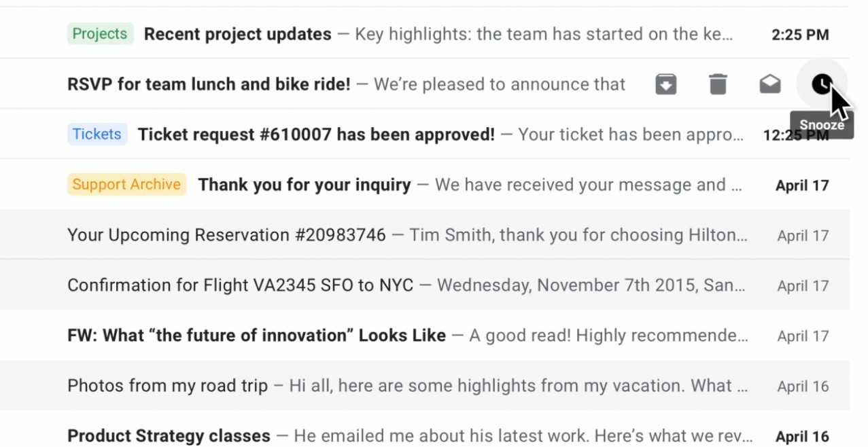The image size is (868, 447).
Task: Snooze the RSVP email via clock icon
Action: point(822,84)
